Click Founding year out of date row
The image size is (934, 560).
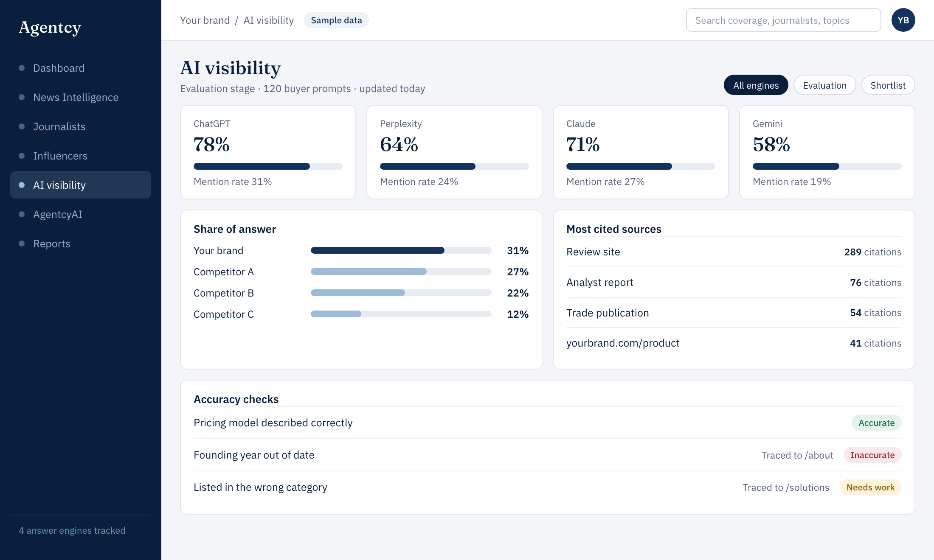tap(548, 455)
